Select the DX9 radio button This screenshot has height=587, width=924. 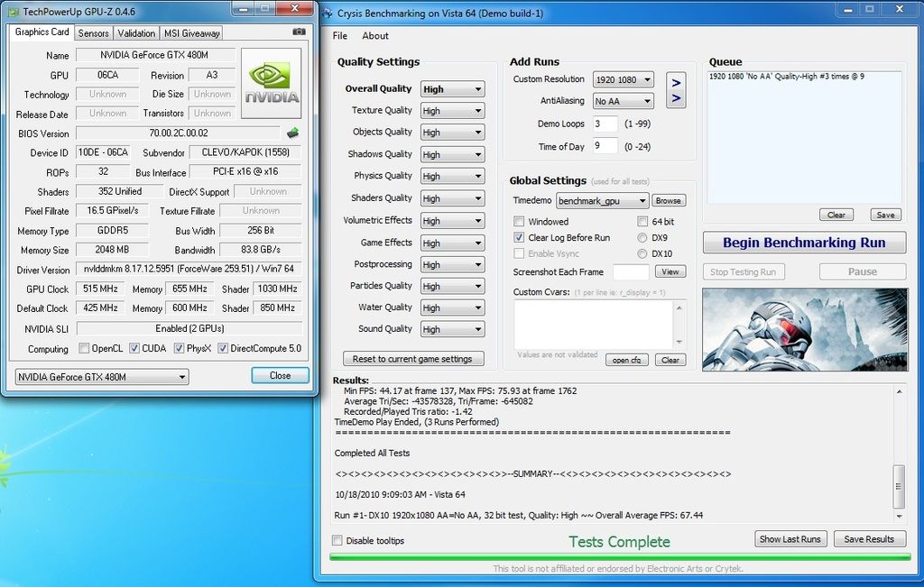(642, 238)
